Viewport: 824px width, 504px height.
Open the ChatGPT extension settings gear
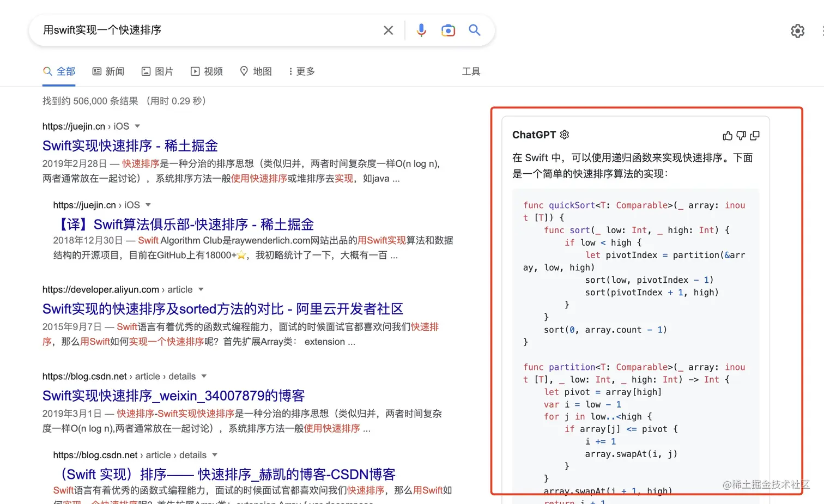coord(564,135)
